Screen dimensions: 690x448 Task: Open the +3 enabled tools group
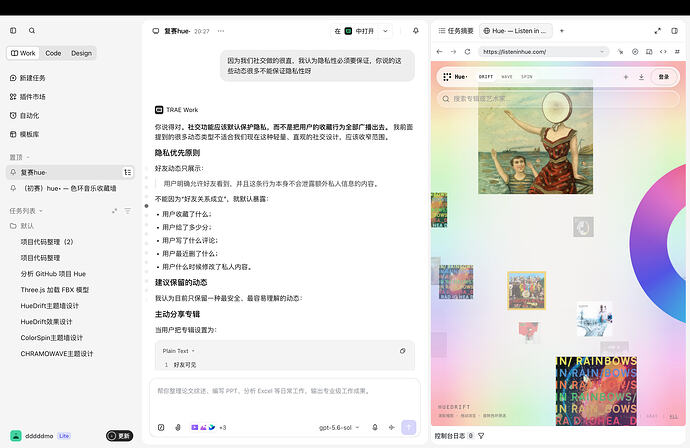(x=209, y=427)
